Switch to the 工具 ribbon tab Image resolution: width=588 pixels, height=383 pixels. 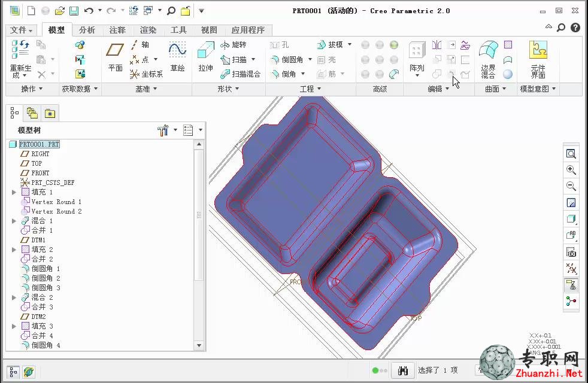point(178,30)
